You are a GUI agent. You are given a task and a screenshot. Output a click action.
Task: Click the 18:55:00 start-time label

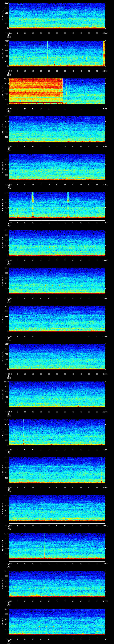pos(9,450)
